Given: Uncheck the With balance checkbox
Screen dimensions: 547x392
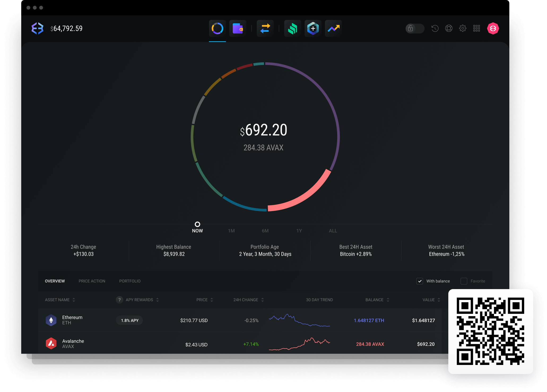Looking at the screenshot, I should [420, 281].
